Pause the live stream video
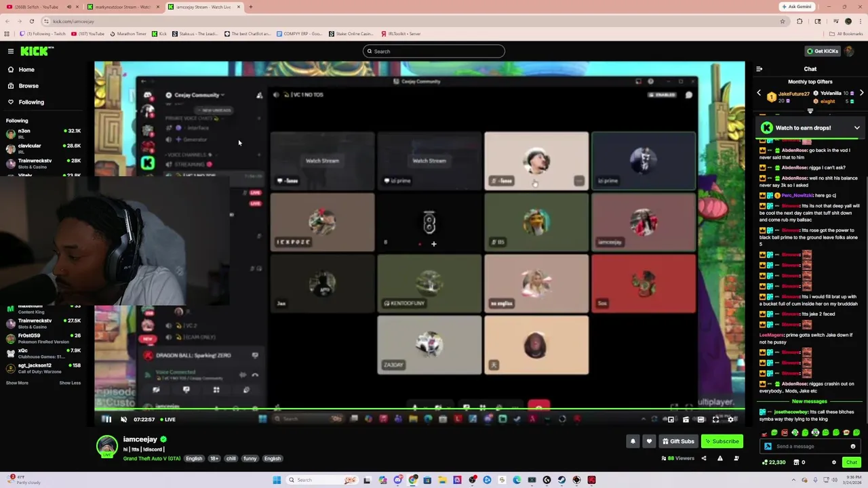Viewport: 868px width, 488px height. pos(106,420)
